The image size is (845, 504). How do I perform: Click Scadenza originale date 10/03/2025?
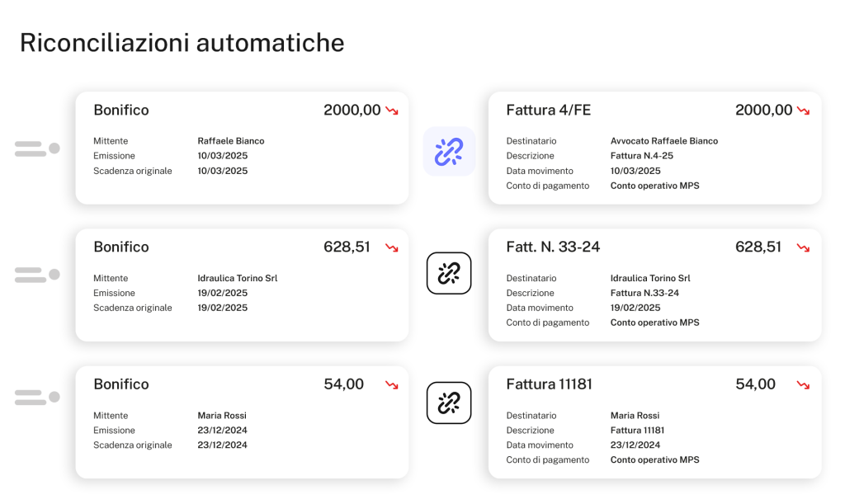pos(223,172)
